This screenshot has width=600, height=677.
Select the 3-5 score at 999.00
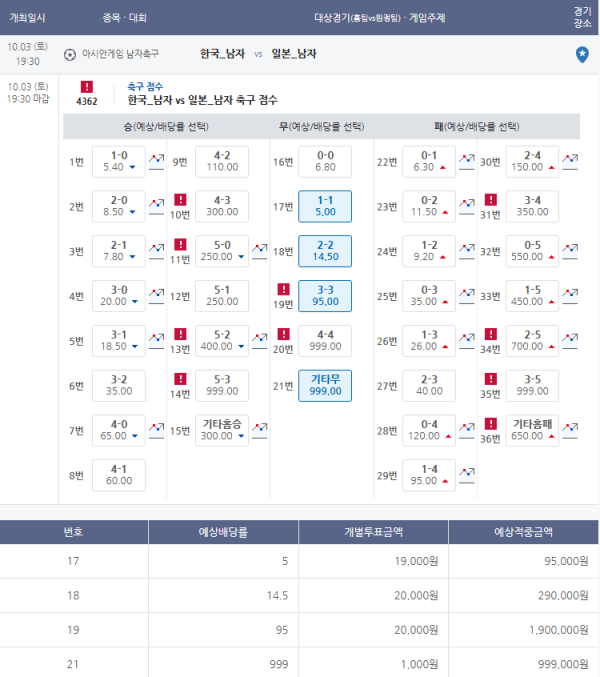point(532,386)
